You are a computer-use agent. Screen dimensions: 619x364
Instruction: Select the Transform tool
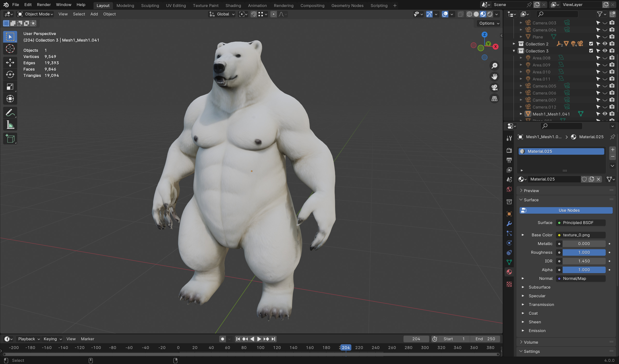[10, 99]
